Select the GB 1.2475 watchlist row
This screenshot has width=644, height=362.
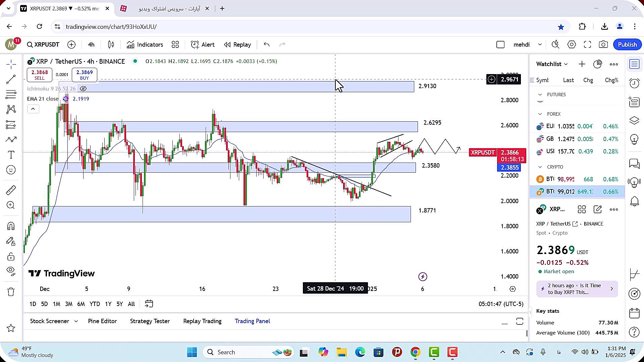pos(577,139)
